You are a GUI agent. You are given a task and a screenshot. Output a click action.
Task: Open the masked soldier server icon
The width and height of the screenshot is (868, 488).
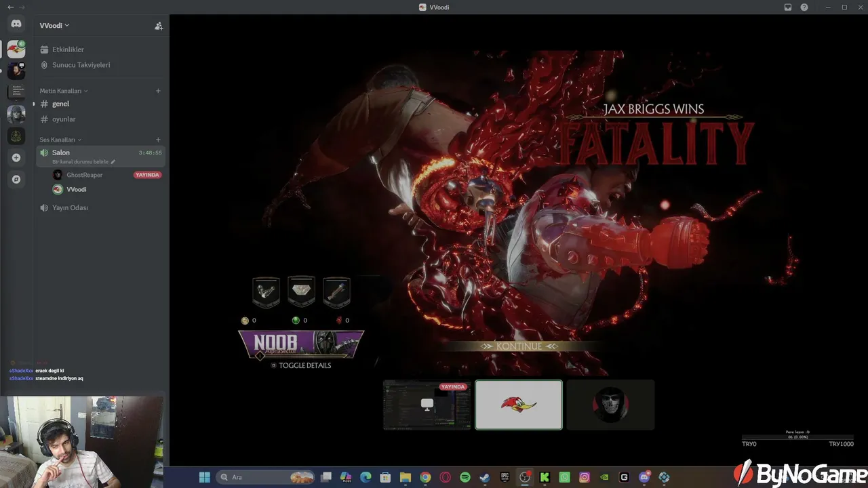pos(16,114)
